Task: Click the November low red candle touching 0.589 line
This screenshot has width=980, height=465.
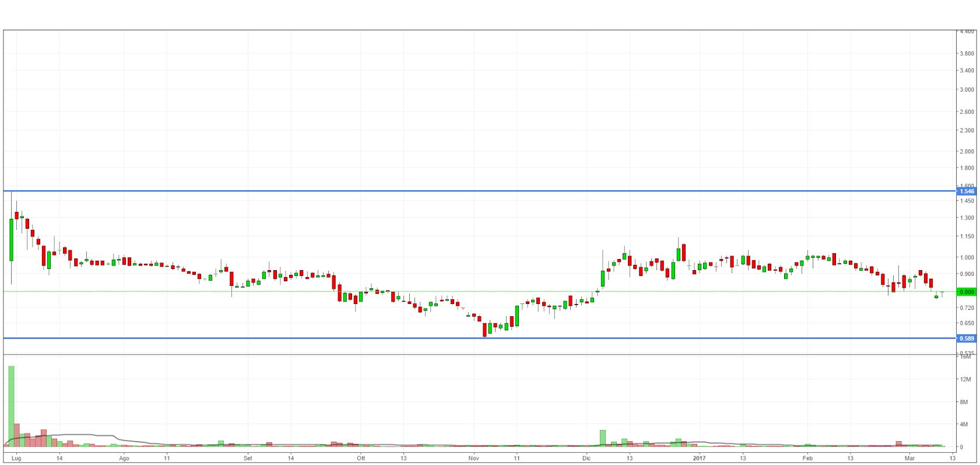Action: click(484, 330)
